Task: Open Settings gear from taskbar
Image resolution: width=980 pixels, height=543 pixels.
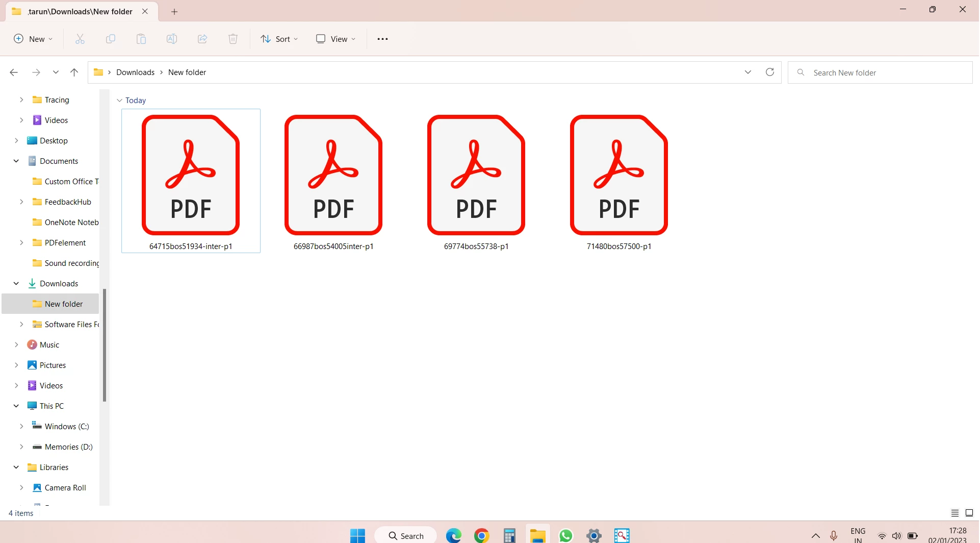Action: [x=594, y=535]
